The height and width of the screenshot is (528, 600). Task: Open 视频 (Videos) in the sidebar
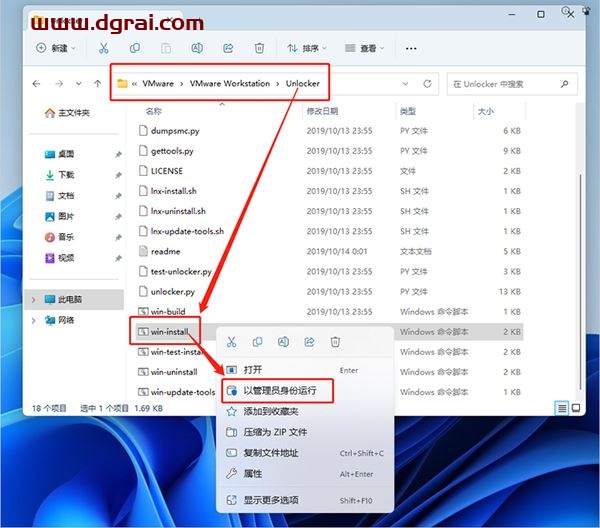click(x=60, y=258)
